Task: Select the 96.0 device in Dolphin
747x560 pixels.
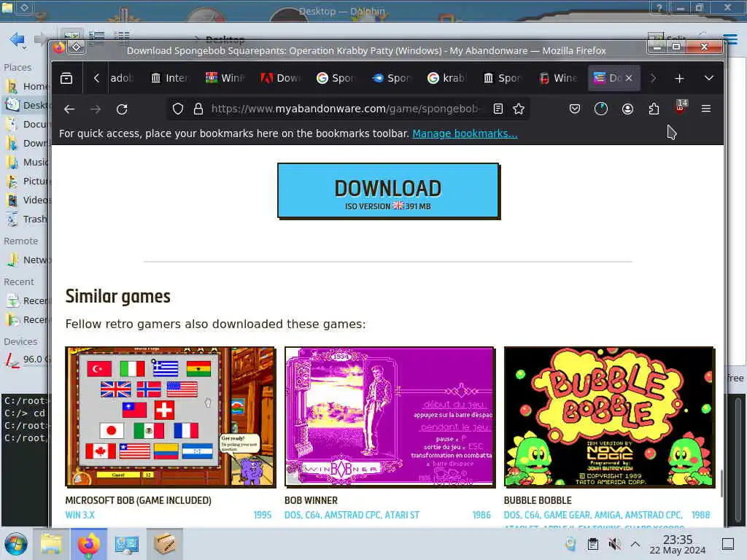Action: 27,359
